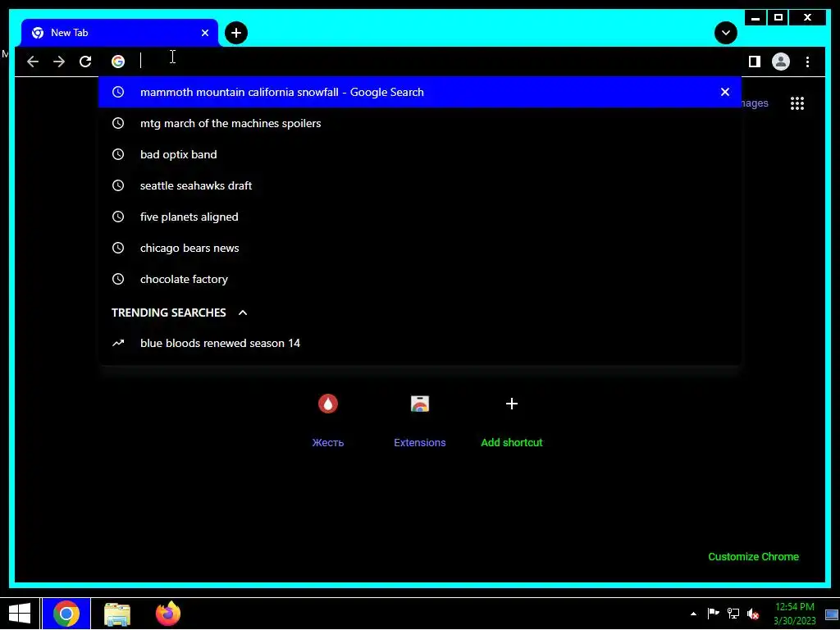Open the profile avatar menu
Screen dimensions: 840x630
[781, 62]
